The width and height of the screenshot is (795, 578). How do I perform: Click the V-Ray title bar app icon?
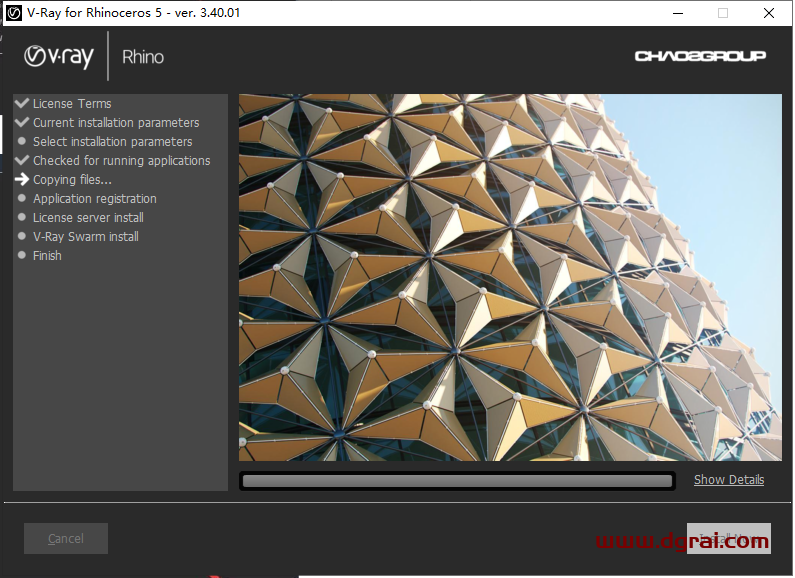click(x=14, y=13)
